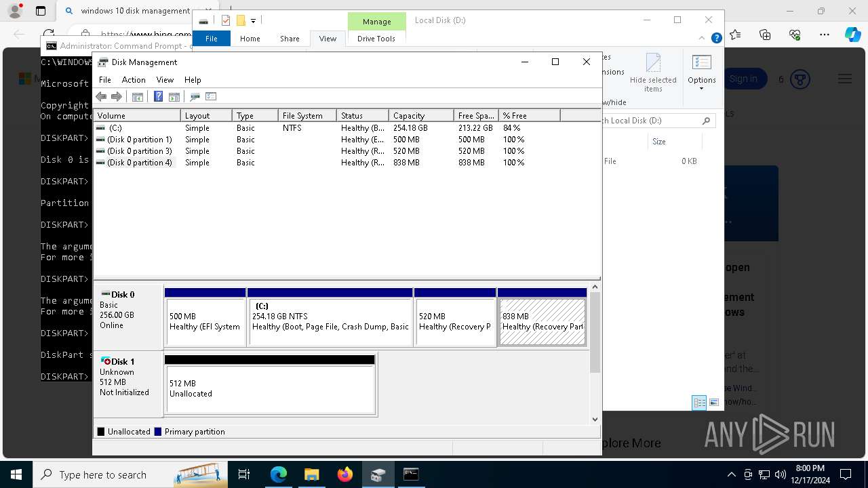Image resolution: width=868 pixels, height=488 pixels.
Task: Click the Refresh/Rescan disk toolbar icon
Action: click(195, 96)
